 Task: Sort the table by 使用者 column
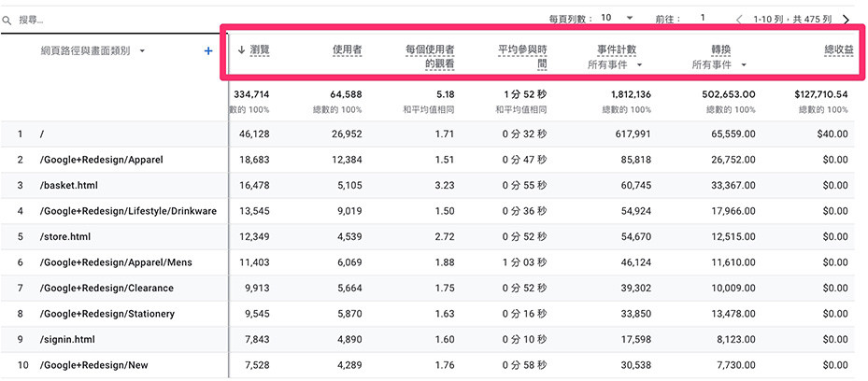pos(347,49)
